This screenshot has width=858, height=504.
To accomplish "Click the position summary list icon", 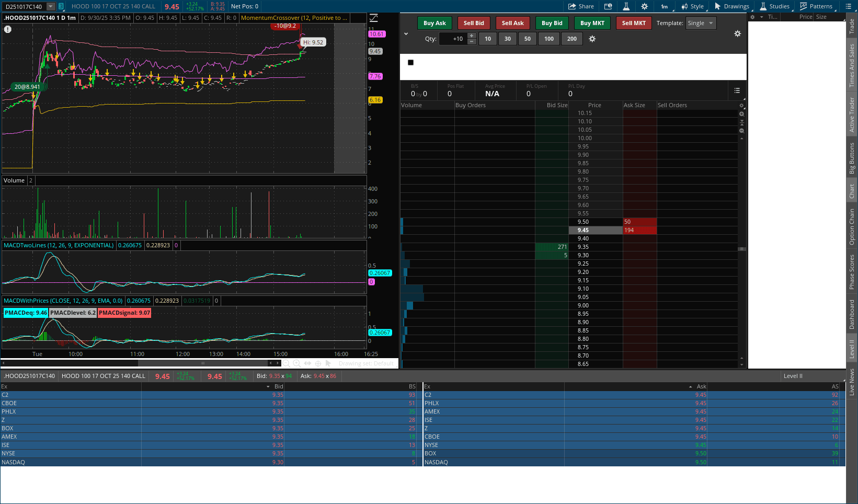I will 737,90.
